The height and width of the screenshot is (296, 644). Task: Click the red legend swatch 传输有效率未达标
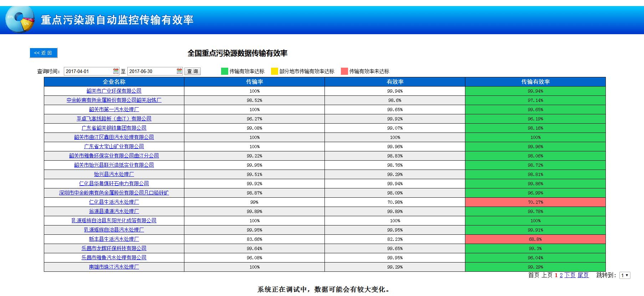coord(344,71)
